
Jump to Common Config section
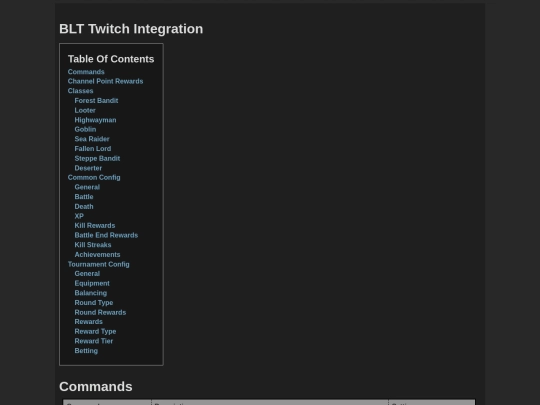[x=94, y=177]
